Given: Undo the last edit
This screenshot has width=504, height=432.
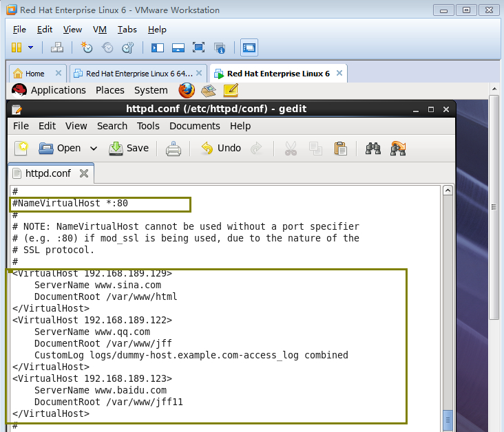Looking at the screenshot, I should point(221,148).
